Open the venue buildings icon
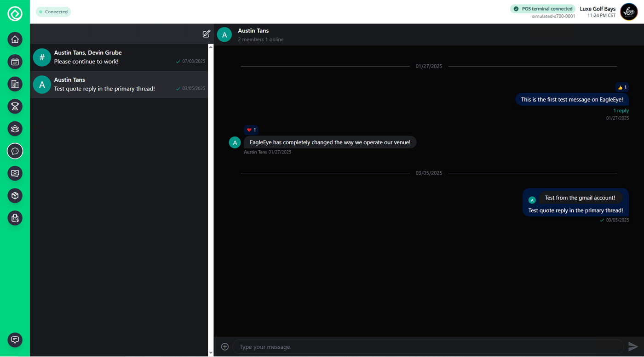The width and height of the screenshot is (644, 357). (x=15, y=84)
